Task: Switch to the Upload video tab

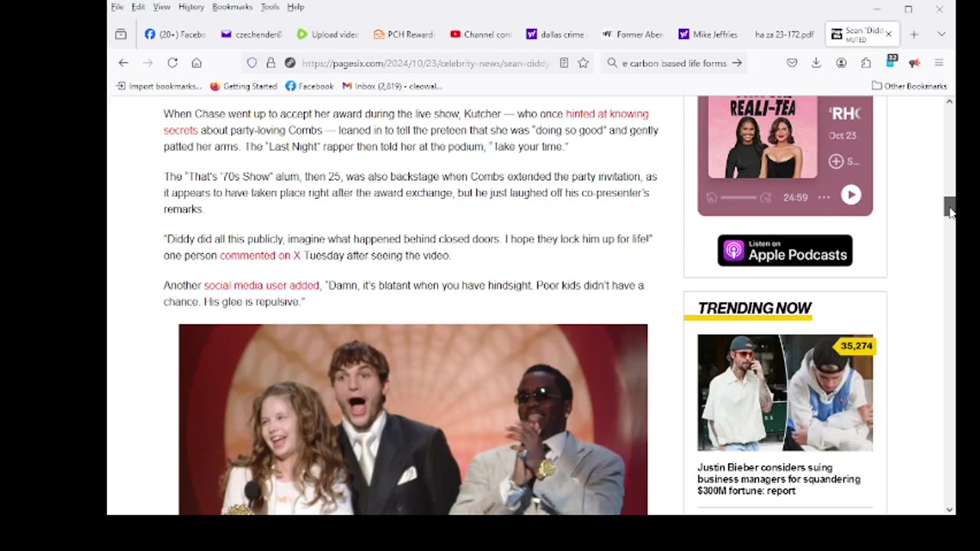Action: [327, 34]
